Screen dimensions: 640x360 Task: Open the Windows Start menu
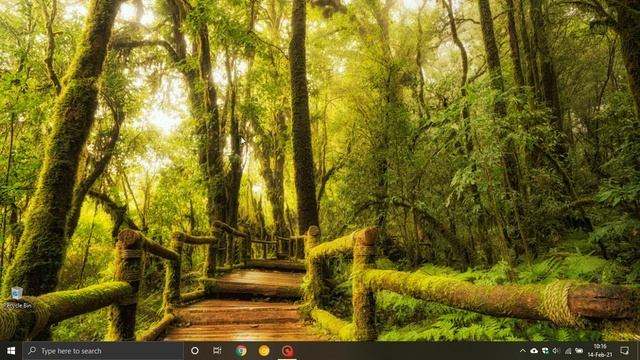tap(11, 351)
